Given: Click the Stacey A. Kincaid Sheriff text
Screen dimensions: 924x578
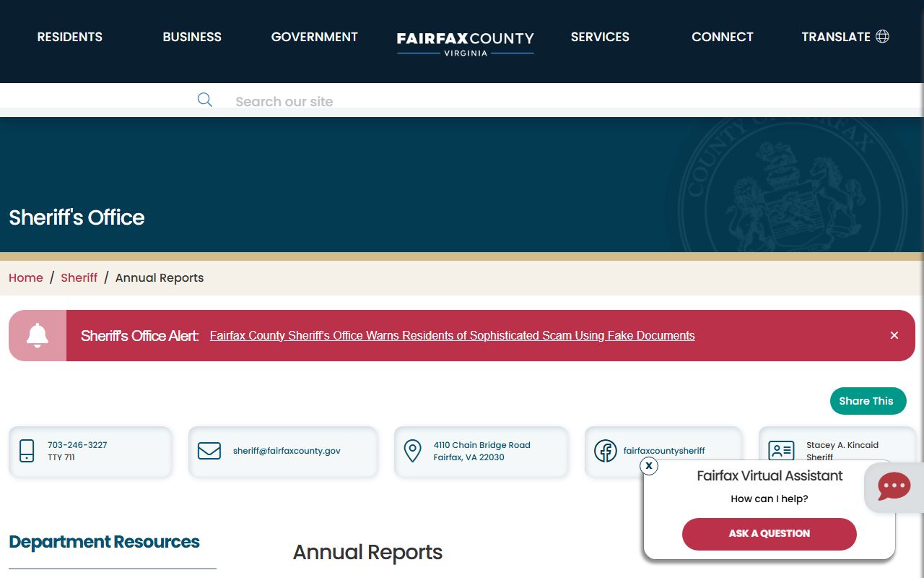Looking at the screenshot, I should click(842, 451).
